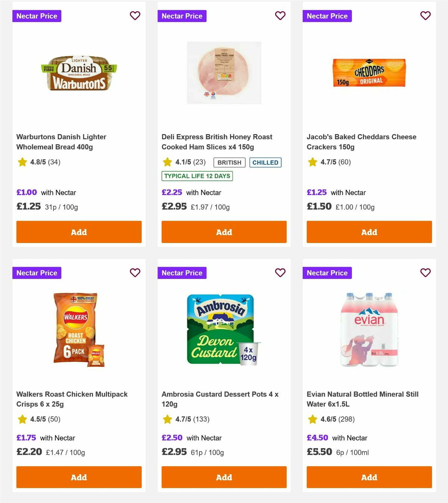Favourite the Ambrosia Custard Dessert Pots
This screenshot has height=503, width=448.
[x=280, y=273]
